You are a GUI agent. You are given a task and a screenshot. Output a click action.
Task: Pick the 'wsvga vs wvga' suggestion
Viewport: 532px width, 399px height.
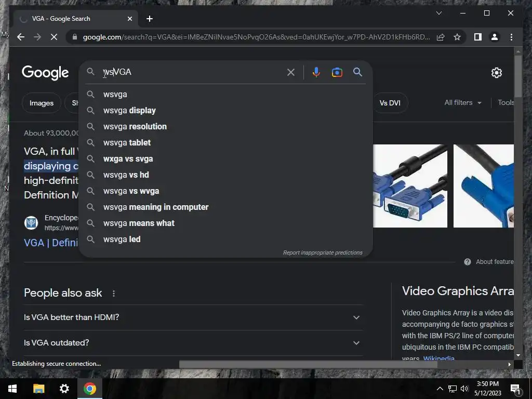[x=225, y=191]
